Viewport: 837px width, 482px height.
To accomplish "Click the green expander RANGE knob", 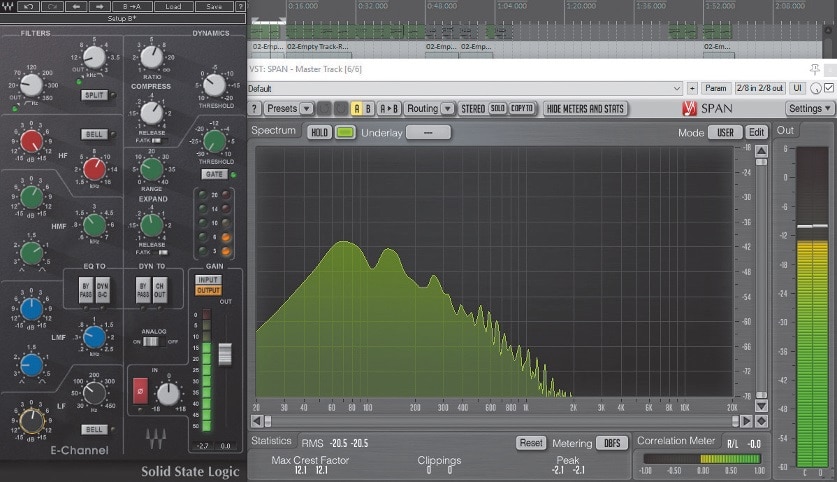I will [x=152, y=170].
